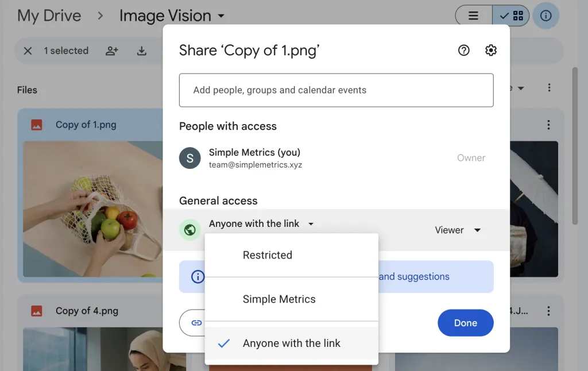This screenshot has width=588, height=371.
Task: Click the Done button
Action: click(x=465, y=323)
